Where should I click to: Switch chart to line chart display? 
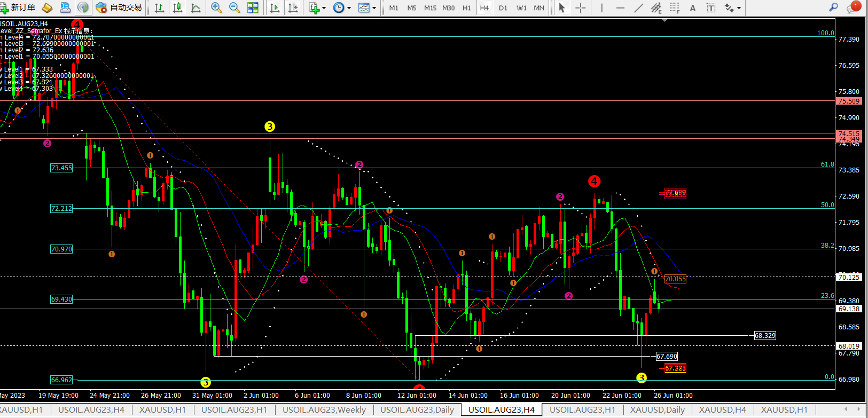point(196,7)
